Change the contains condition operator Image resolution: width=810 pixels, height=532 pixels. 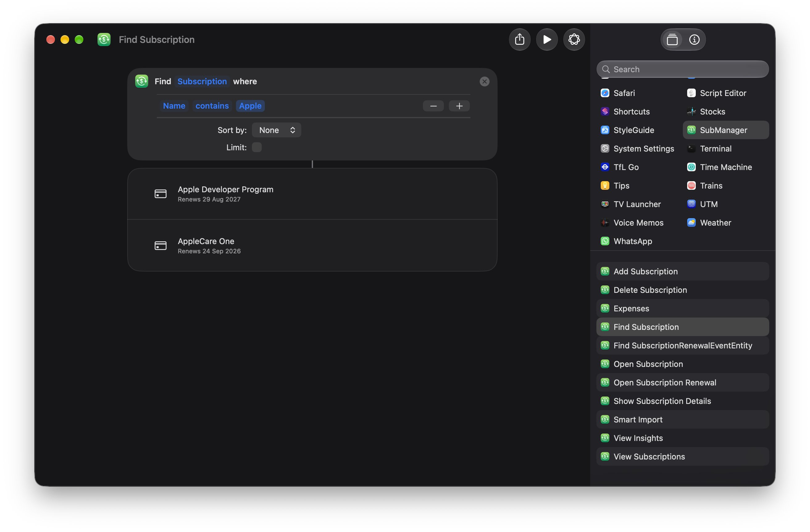click(x=212, y=106)
